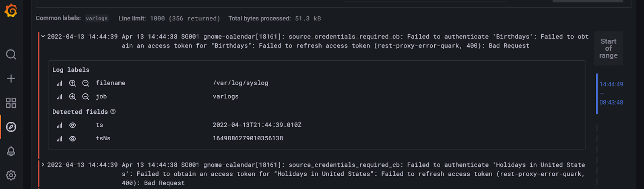Jump to 14:44:49 – 08:43:48 log range
Viewport: 644px width, 189px height.
tap(611, 93)
